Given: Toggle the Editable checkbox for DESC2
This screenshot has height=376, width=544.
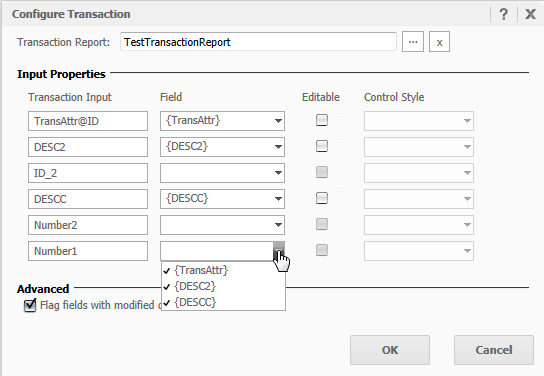Looking at the screenshot, I should (322, 146).
